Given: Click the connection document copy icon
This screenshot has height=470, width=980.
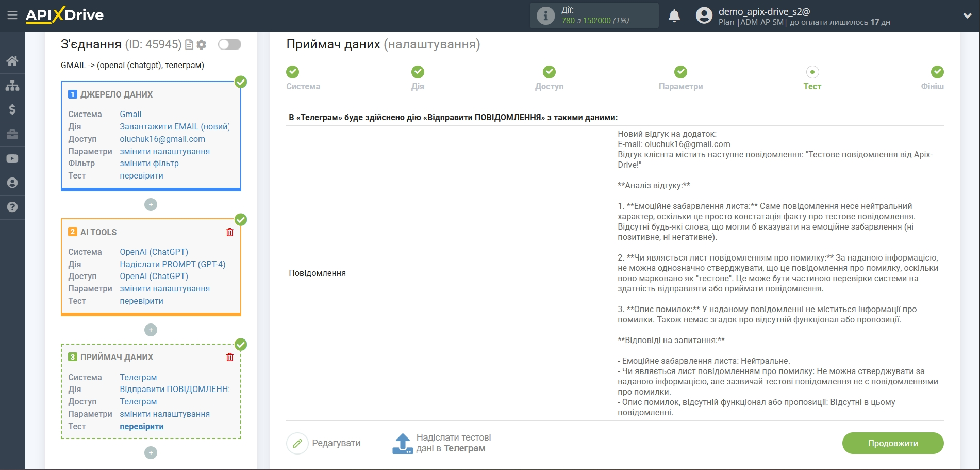Looking at the screenshot, I should pos(189,45).
